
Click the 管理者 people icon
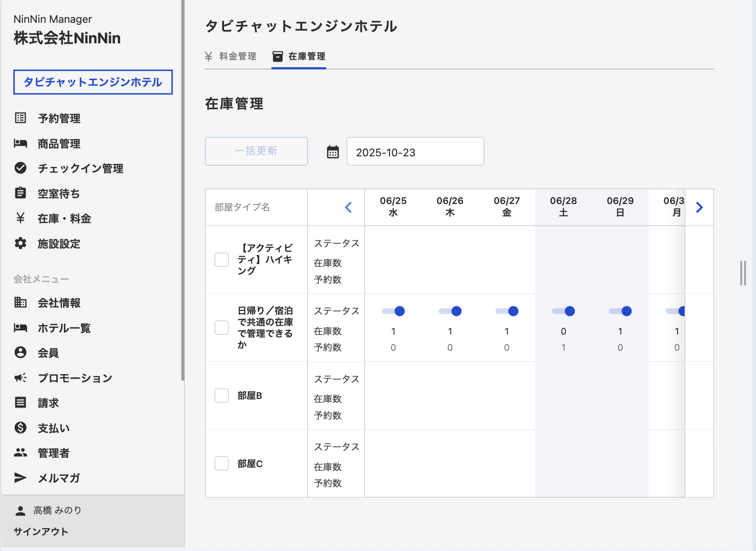[x=20, y=452]
